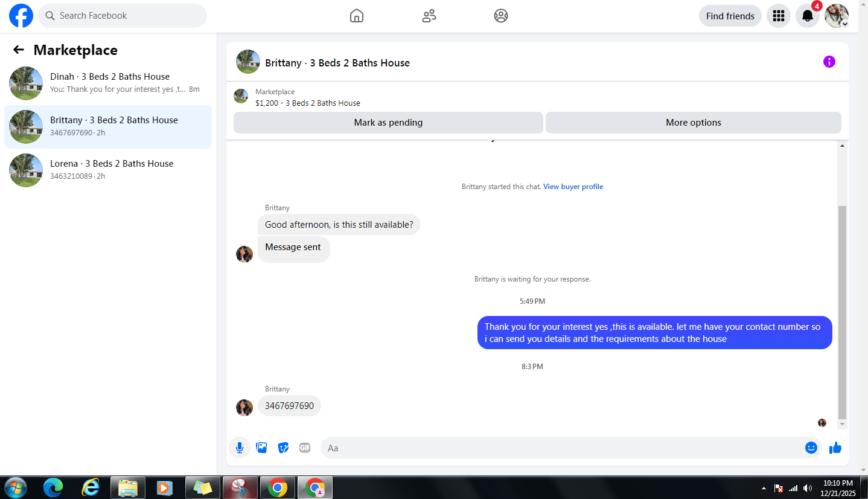Screen dimensions: 868x499
Task: Follow the View buyer profile link
Action: 573,187
